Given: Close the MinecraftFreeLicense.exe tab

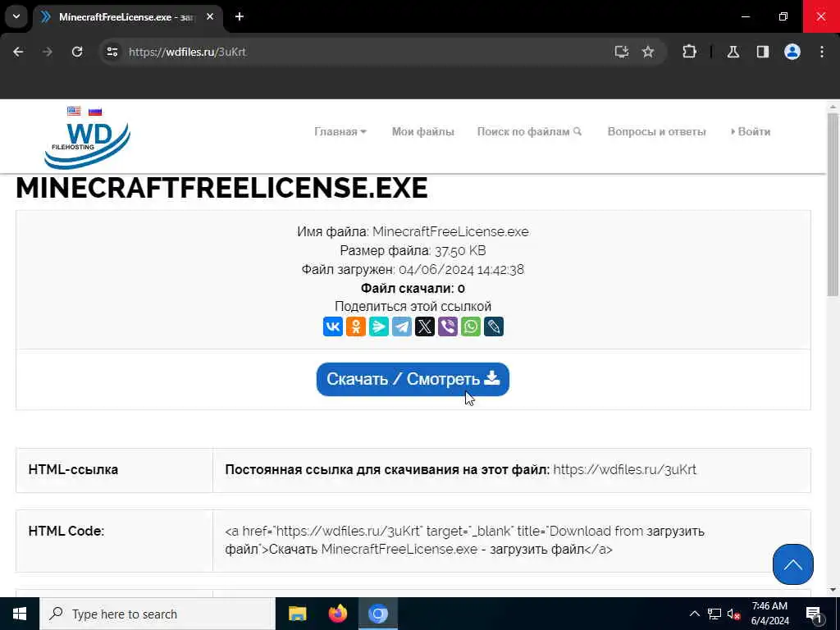Looking at the screenshot, I should pyautogui.click(x=210, y=16).
